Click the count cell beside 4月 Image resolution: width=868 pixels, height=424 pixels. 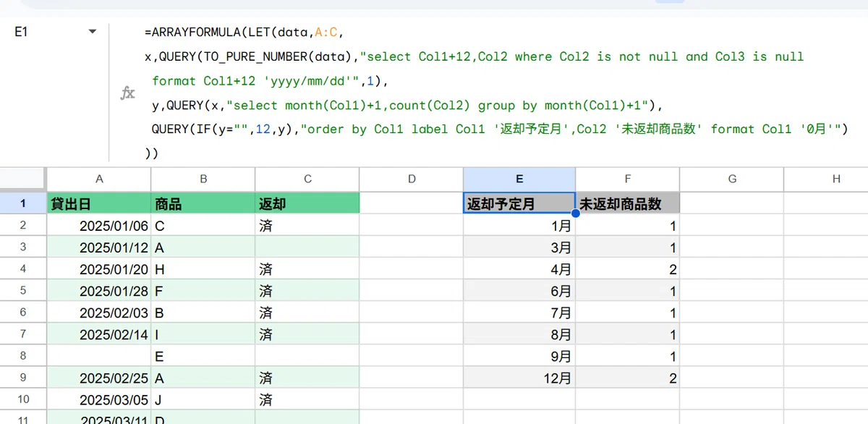point(628,268)
